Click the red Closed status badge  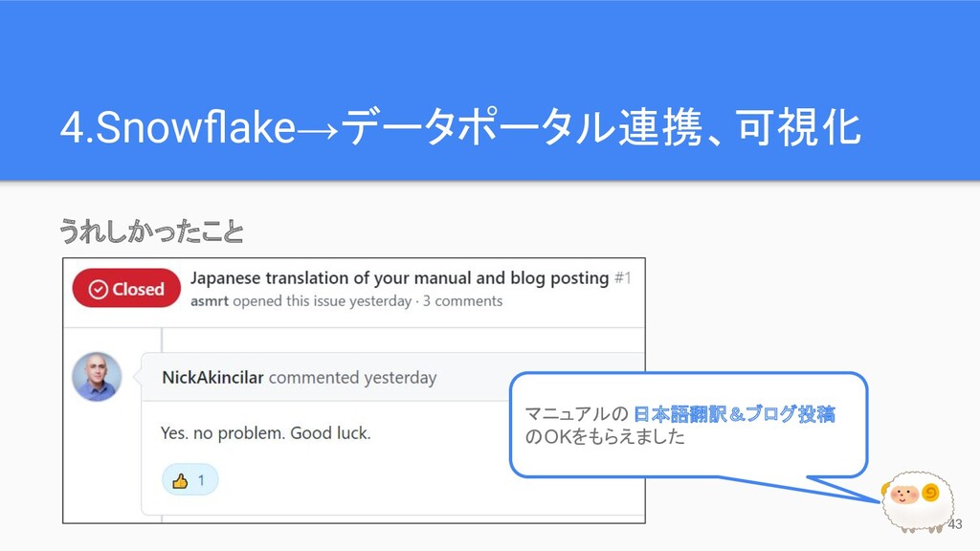pyautogui.click(x=126, y=289)
